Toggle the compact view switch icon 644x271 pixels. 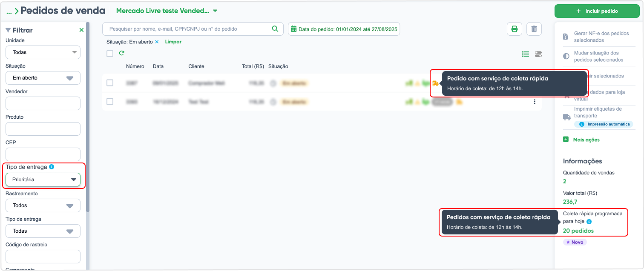pyautogui.click(x=538, y=54)
